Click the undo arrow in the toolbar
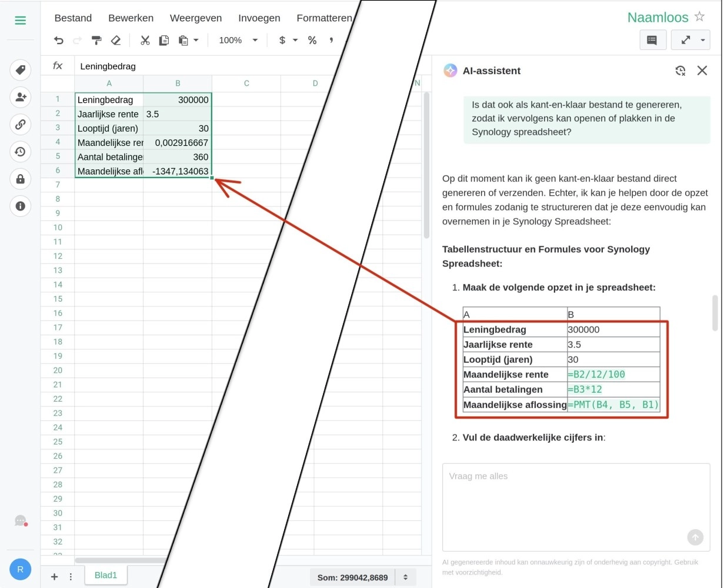The image size is (724, 588). click(x=59, y=40)
